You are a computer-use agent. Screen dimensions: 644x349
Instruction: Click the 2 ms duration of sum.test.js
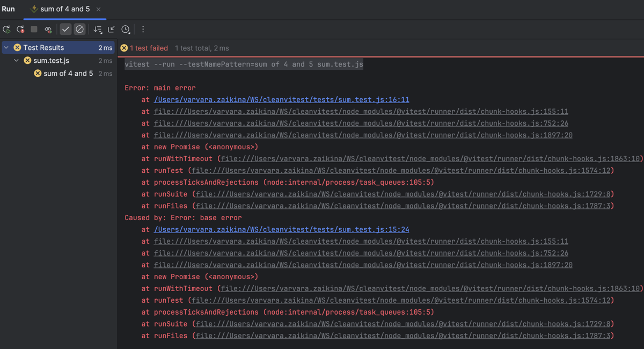105,61
